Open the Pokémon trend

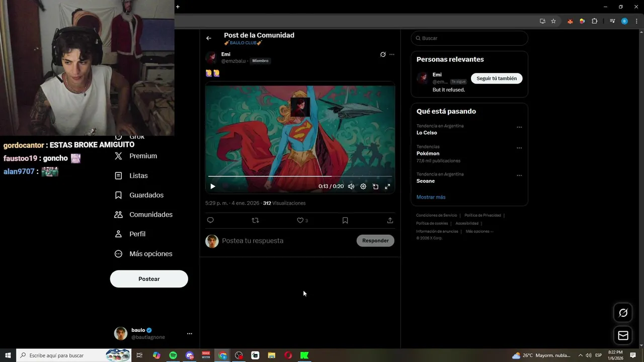(428, 153)
